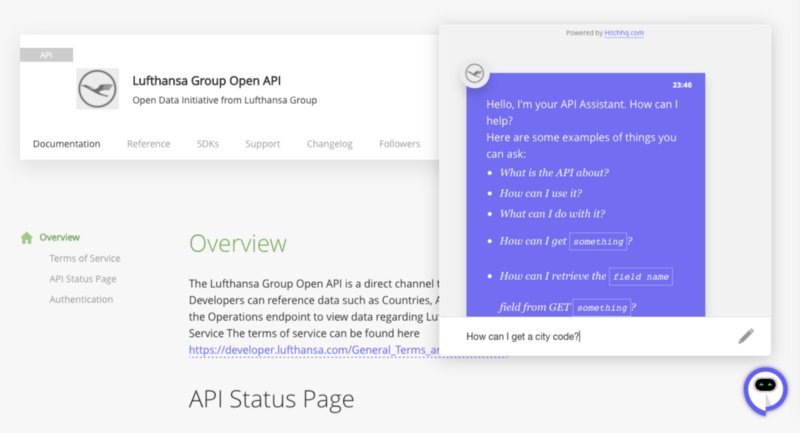Click "How can I get something?" example
The image size is (800, 433).
(566, 241)
